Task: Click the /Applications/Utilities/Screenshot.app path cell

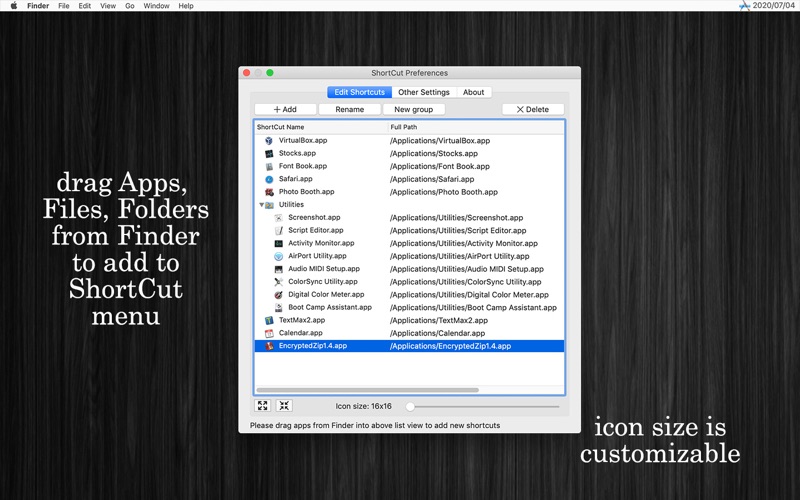Action: [457, 217]
